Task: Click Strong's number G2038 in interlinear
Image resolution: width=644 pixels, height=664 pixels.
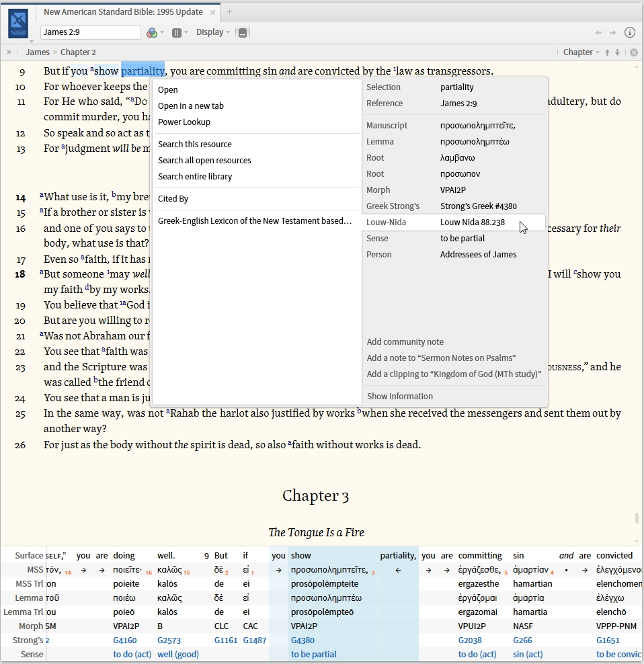Action: coord(470,640)
